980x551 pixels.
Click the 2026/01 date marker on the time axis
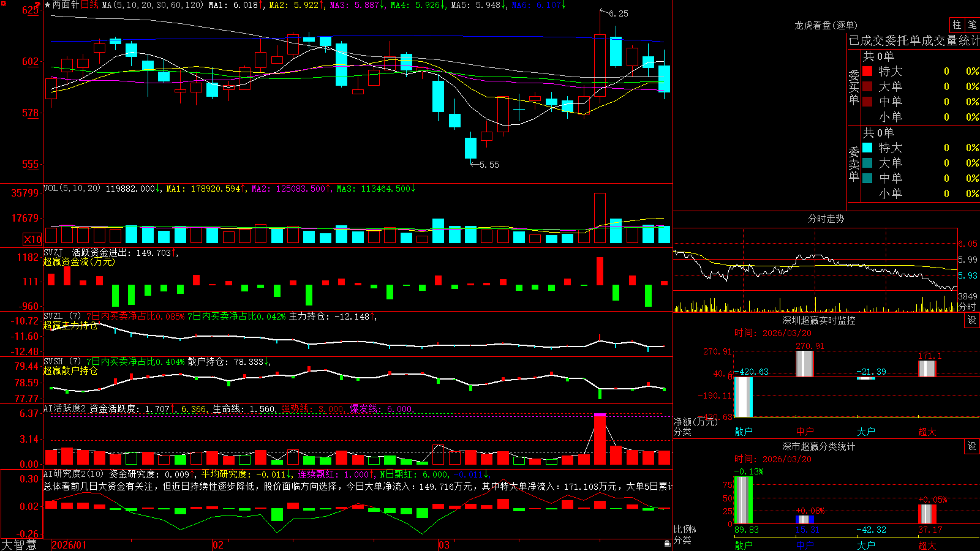pos(69,545)
